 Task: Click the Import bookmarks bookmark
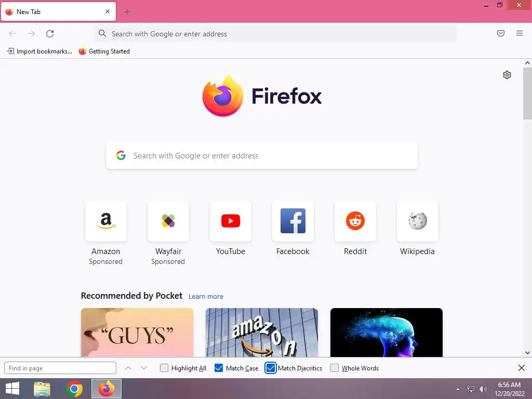point(39,51)
